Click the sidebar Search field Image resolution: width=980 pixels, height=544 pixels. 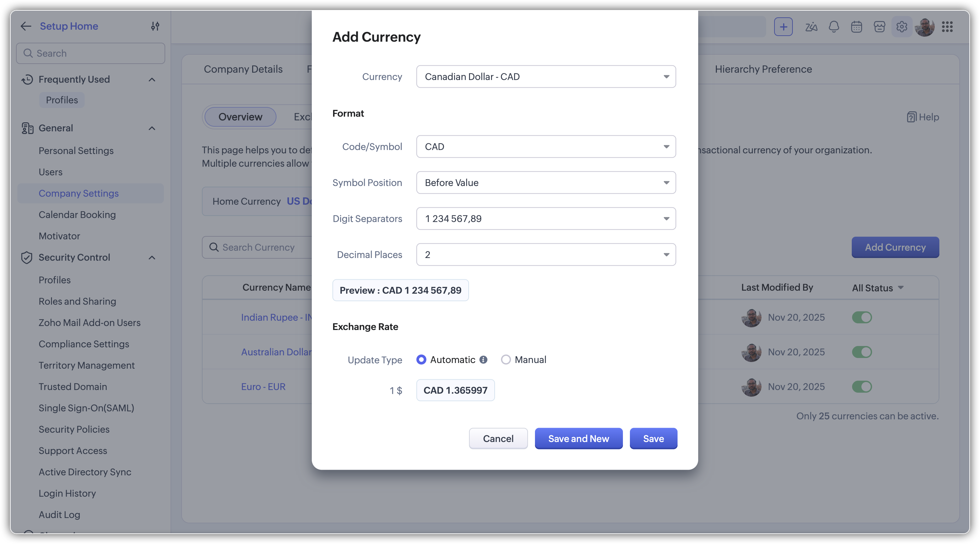coord(91,53)
